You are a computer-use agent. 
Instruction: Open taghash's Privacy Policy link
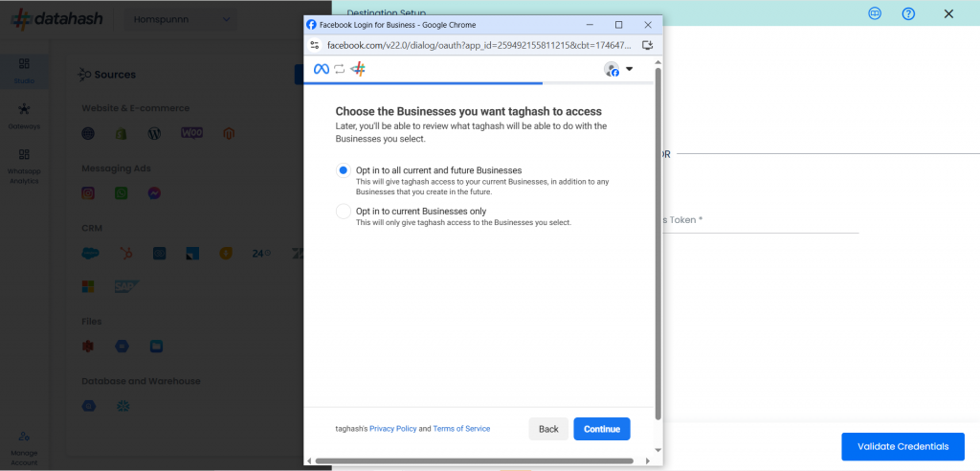392,429
